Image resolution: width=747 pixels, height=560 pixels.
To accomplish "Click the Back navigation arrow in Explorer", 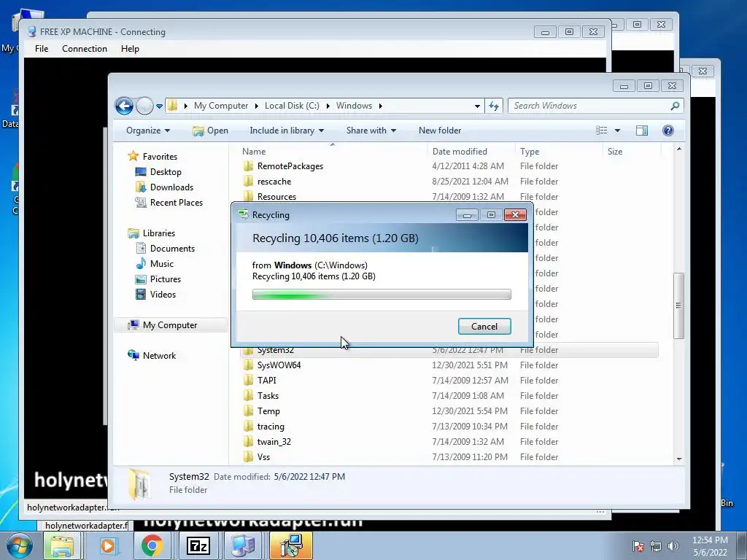I will pyautogui.click(x=124, y=106).
